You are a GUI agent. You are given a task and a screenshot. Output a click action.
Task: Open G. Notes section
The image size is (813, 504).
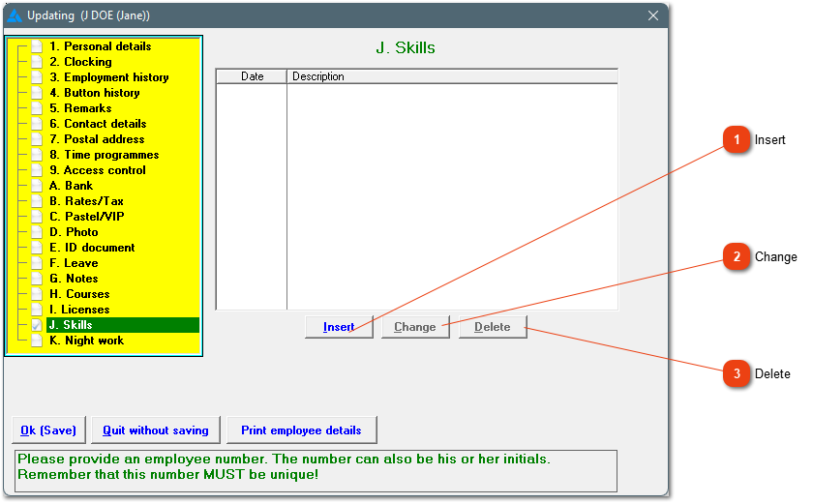(74, 280)
